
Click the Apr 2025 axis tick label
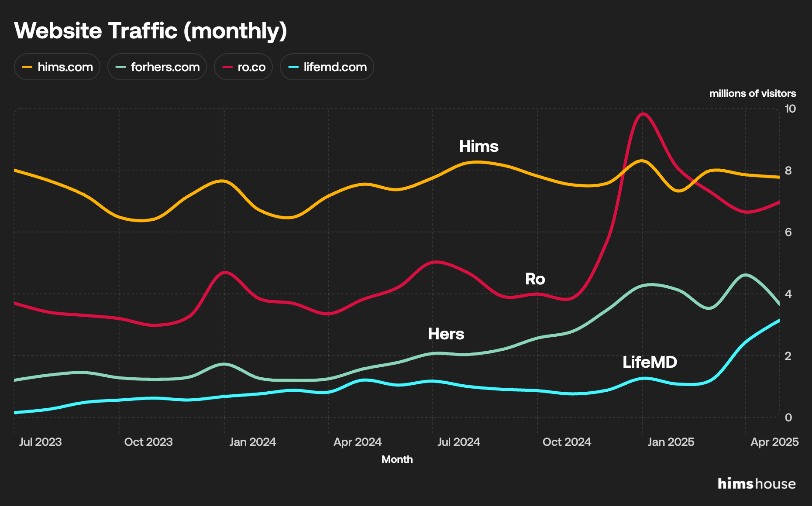[x=774, y=441]
